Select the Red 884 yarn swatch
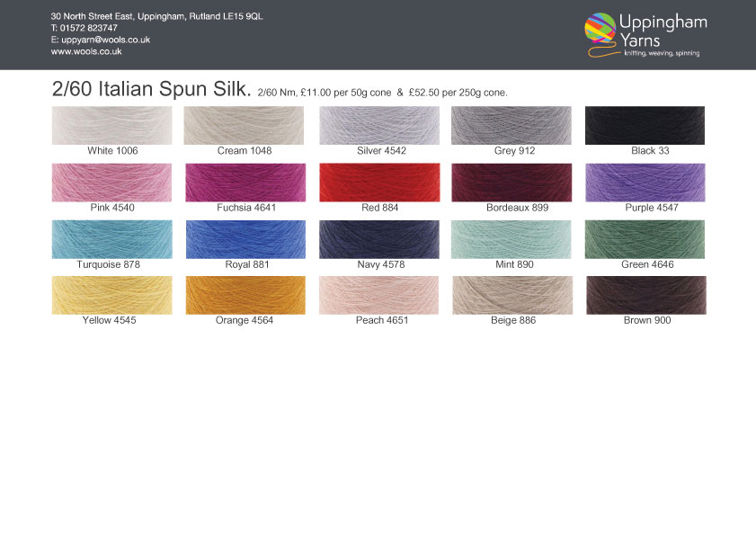Screen dimensions: 756x535 click(379, 182)
